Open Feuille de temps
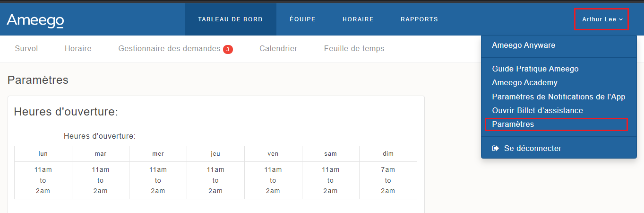This screenshot has height=213, width=644. click(x=354, y=48)
